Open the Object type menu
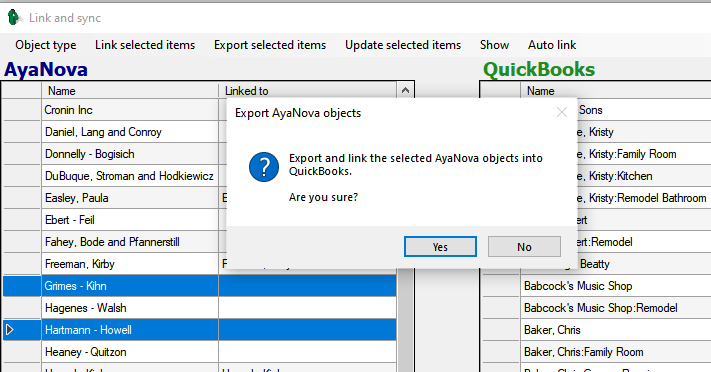Image resolution: width=711 pixels, height=372 pixels. point(46,45)
